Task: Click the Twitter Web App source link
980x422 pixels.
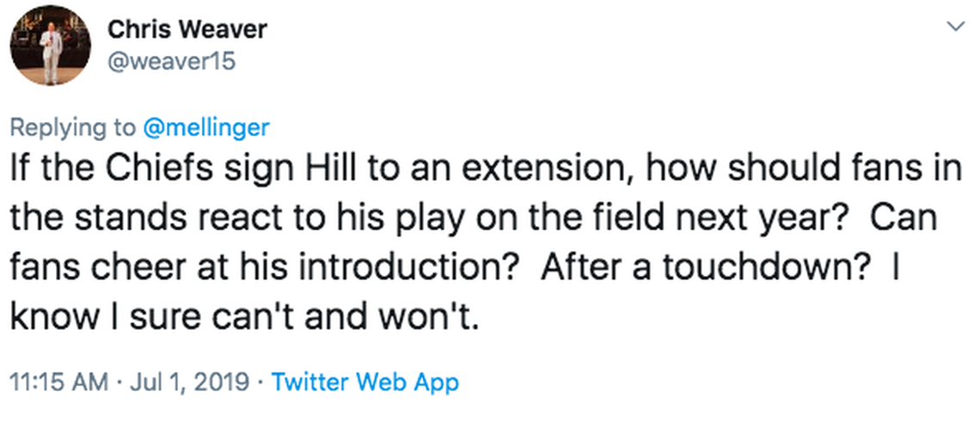Action: click(x=364, y=382)
